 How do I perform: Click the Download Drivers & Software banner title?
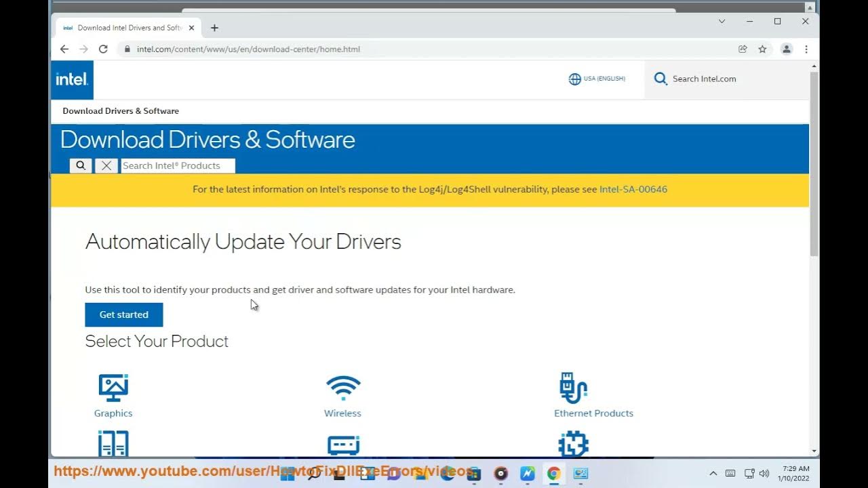coord(208,140)
